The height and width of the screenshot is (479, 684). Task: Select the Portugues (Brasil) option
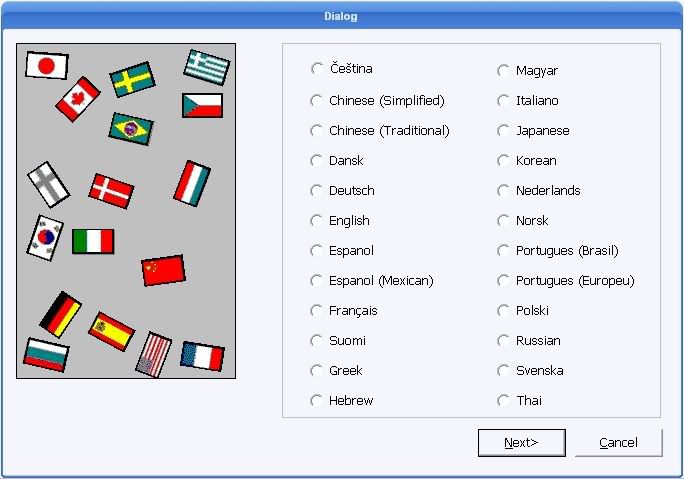[x=503, y=250]
